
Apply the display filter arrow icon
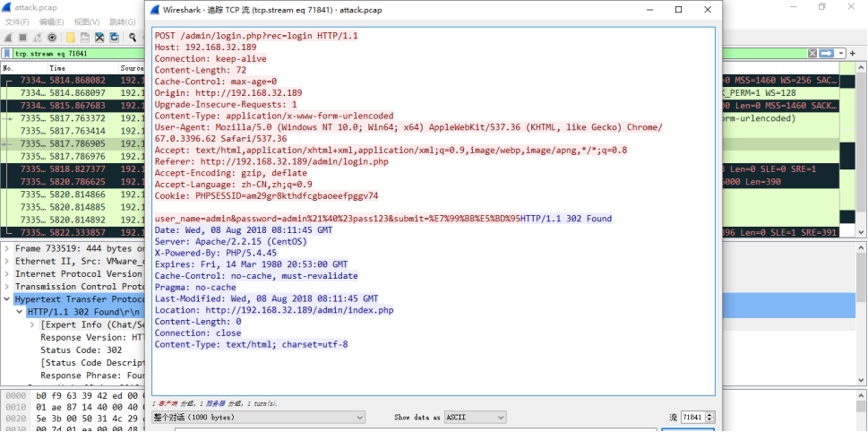tap(827, 54)
